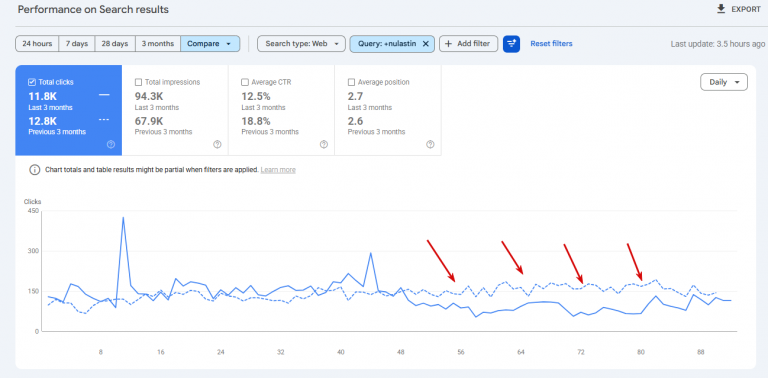Click the x-axis label 56
This screenshot has width=768, height=378.
(x=460, y=352)
